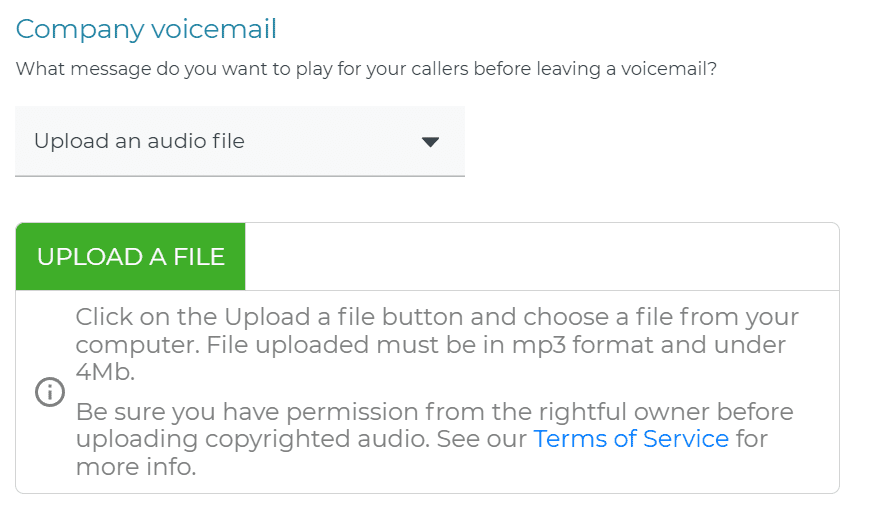Click the green UPLOAD A FILE button

coord(130,257)
